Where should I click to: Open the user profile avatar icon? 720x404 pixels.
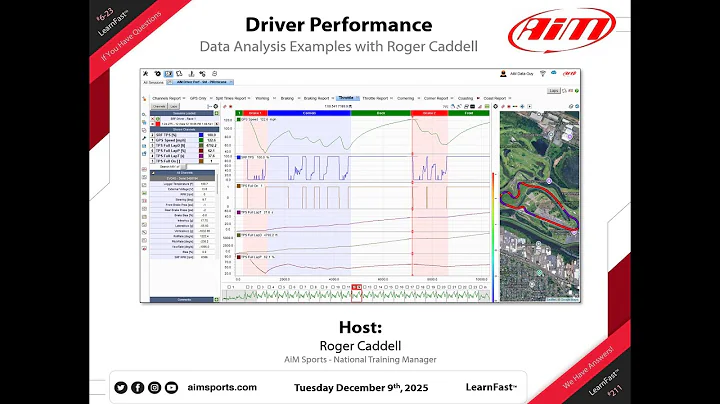click(x=503, y=73)
